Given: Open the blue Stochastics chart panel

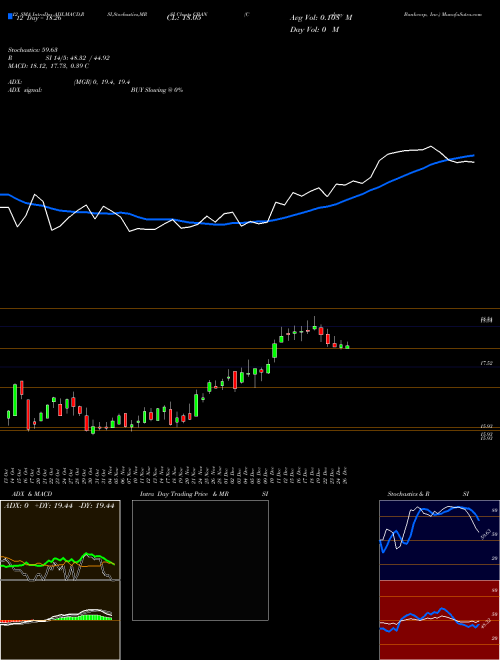Looking at the screenshot, I should [439, 540].
